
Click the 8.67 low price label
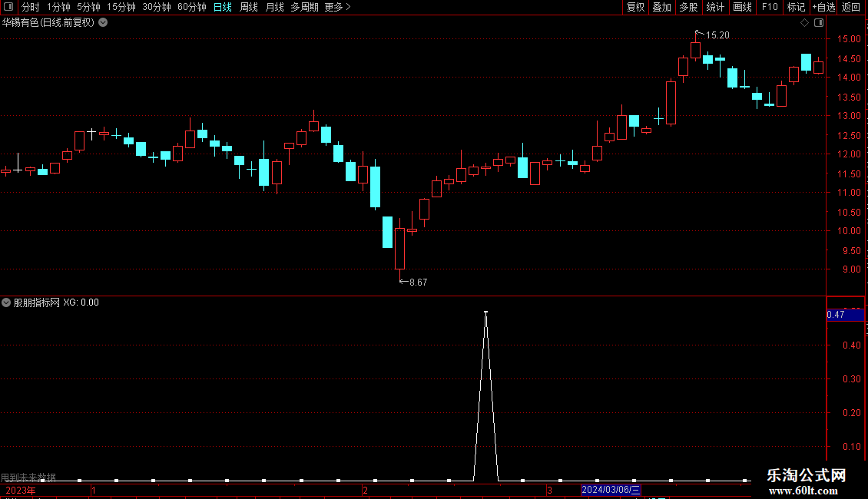tap(419, 283)
